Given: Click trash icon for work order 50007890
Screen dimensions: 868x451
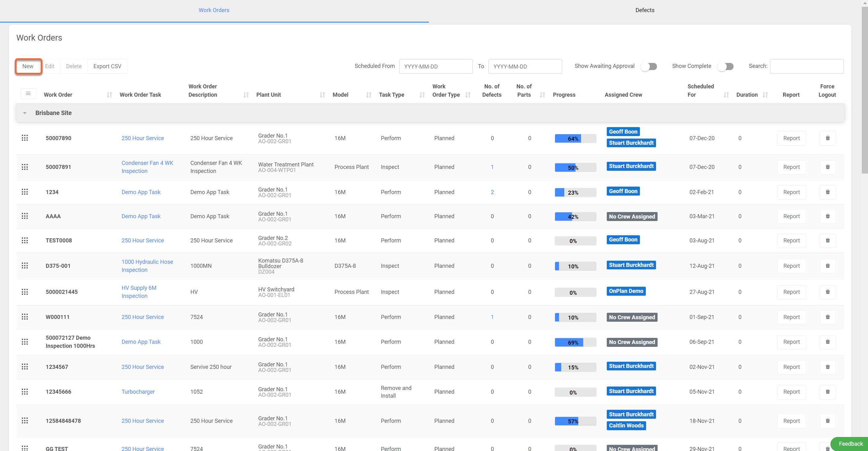Looking at the screenshot, I should pyautogui.click(x=827, y=138).
